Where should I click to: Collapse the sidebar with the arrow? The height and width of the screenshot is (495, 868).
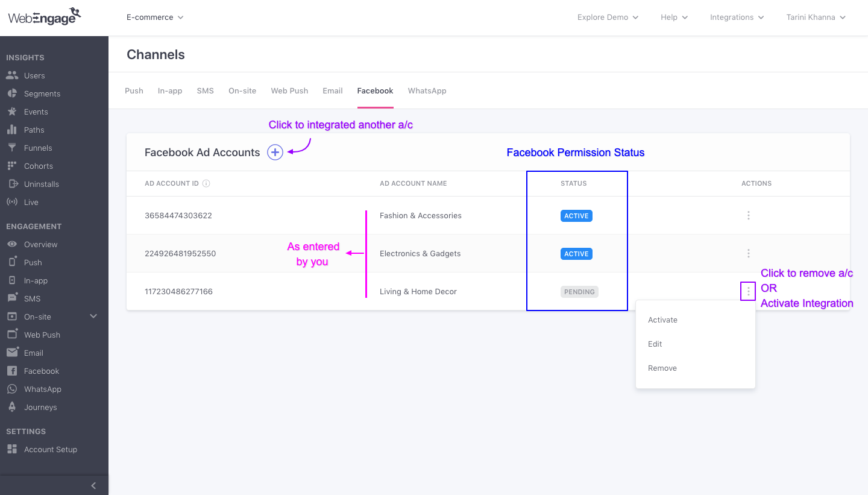(93, 485)
